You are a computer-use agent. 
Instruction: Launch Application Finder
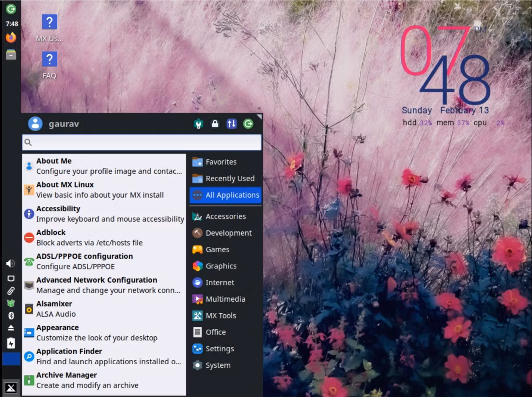104,356
